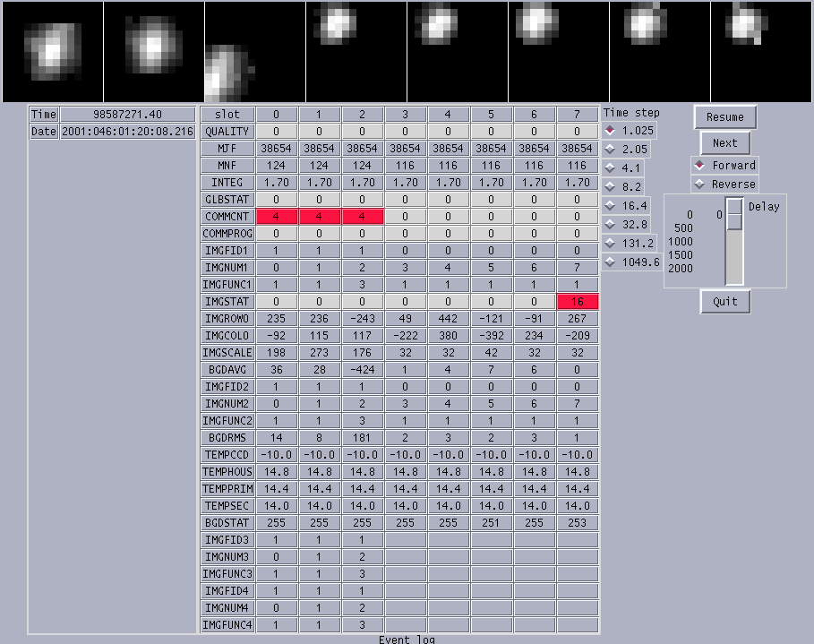Select the 1.025 time step option
814x644 pixels.
point(630,131)
